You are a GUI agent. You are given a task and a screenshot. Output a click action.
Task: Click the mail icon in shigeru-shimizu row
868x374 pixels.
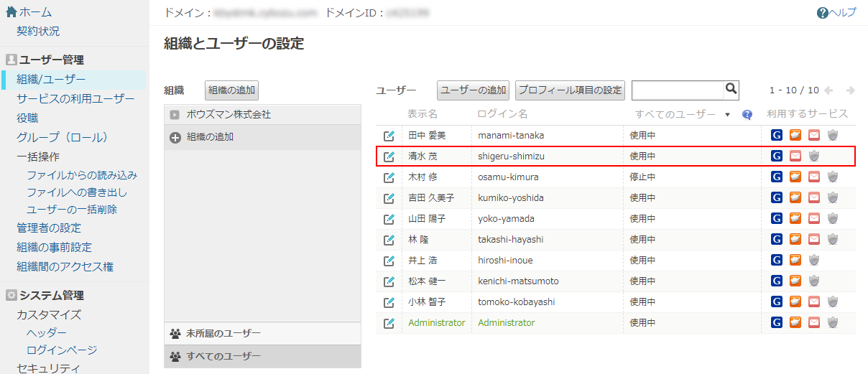795,156
